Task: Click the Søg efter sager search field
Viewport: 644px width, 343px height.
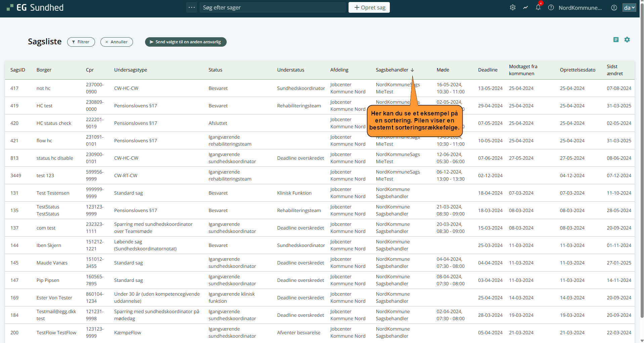Action: 273,7
